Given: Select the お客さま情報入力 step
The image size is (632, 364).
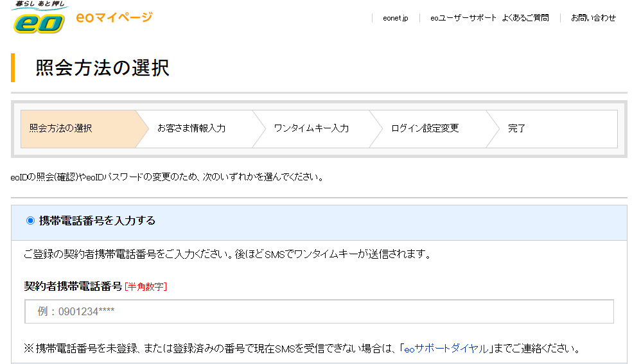Looking at the screenshot, I should pyautogui.click(x=191, y=128).
